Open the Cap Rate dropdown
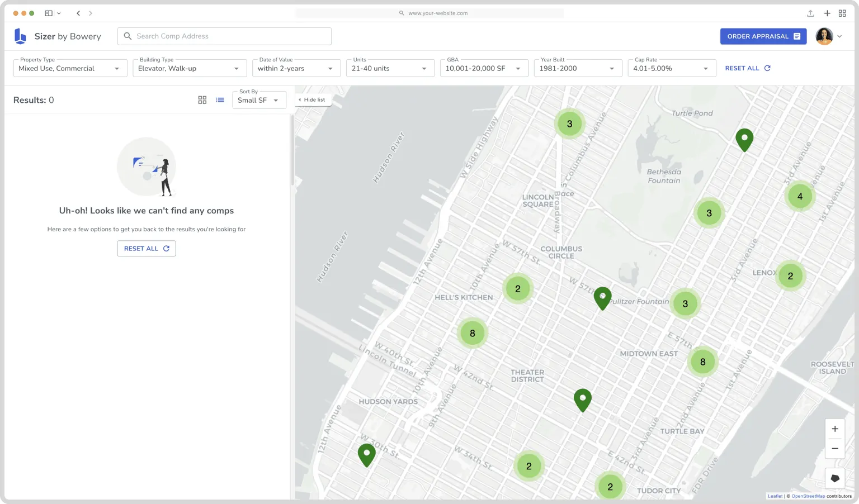The height and width of the screenshot is (504, 859). (x=672, y=68)
